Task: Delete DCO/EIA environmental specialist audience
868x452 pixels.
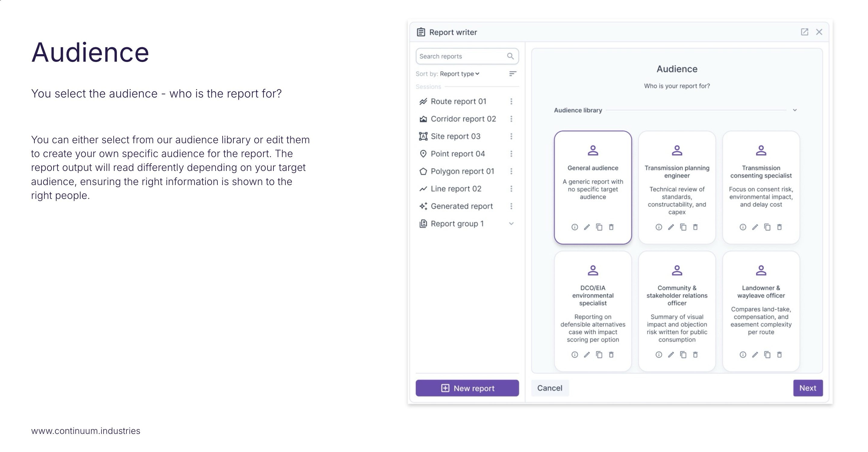Action: 611,355
